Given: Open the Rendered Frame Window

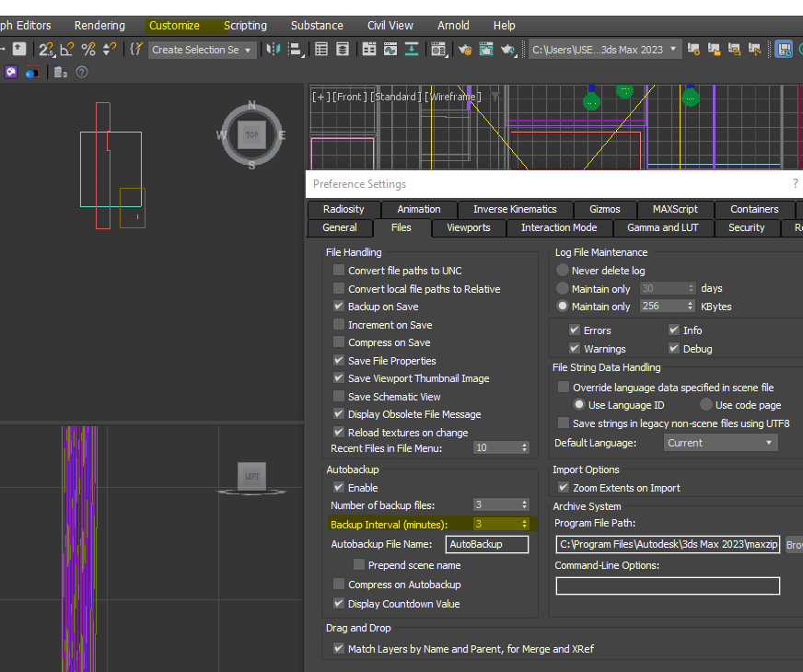Looking at the screenshot, I should point(486,50).
